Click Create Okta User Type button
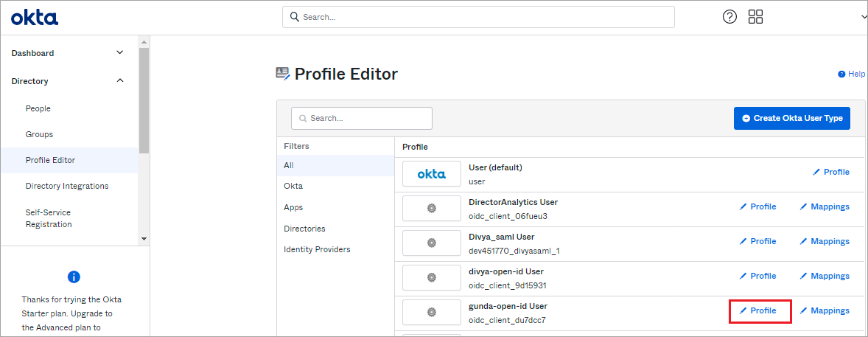Viewport: 868px width, 337px height. 791,118
